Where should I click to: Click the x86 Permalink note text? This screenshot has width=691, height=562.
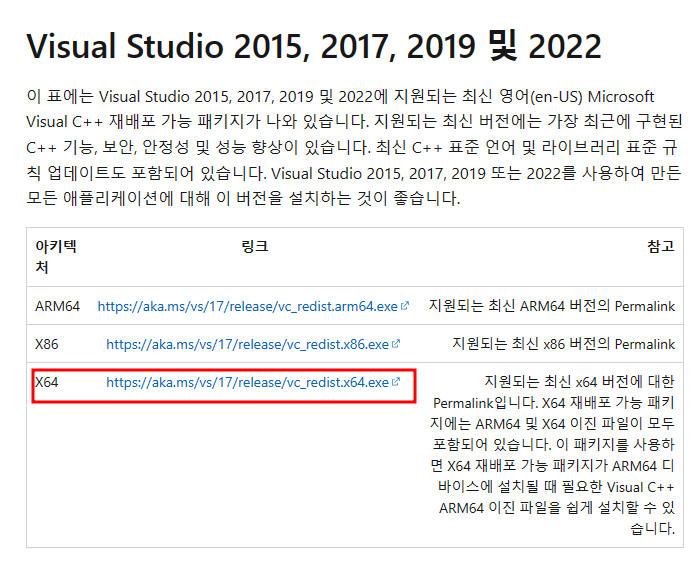click(564, 344)
